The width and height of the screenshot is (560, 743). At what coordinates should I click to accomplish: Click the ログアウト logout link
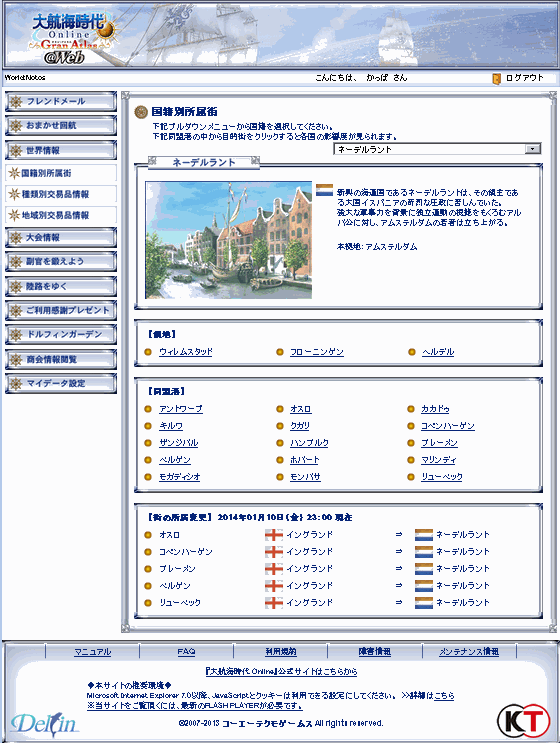point(524,78)
